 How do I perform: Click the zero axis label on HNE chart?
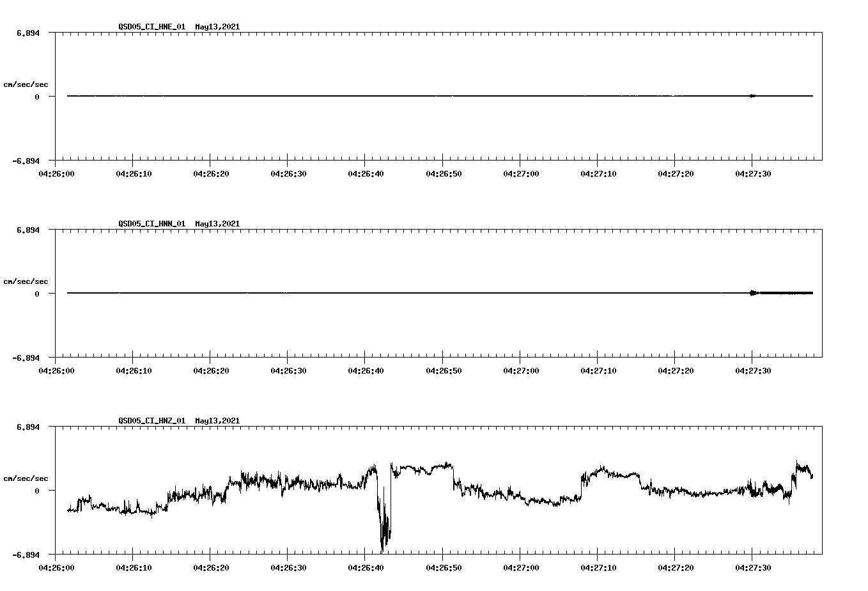point(37,97)
